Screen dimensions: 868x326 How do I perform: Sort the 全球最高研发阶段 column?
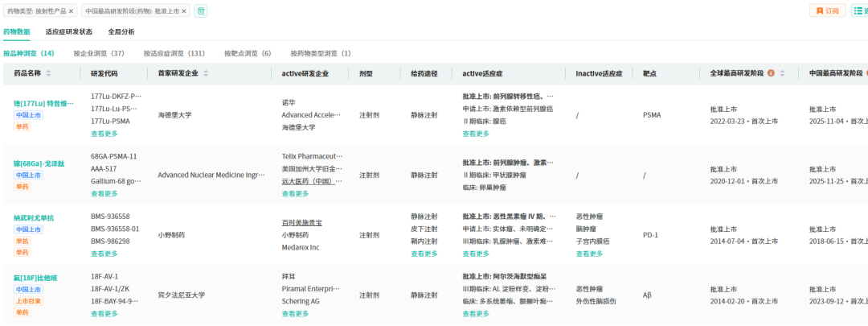pyautogui.click(x=782, y=73)
